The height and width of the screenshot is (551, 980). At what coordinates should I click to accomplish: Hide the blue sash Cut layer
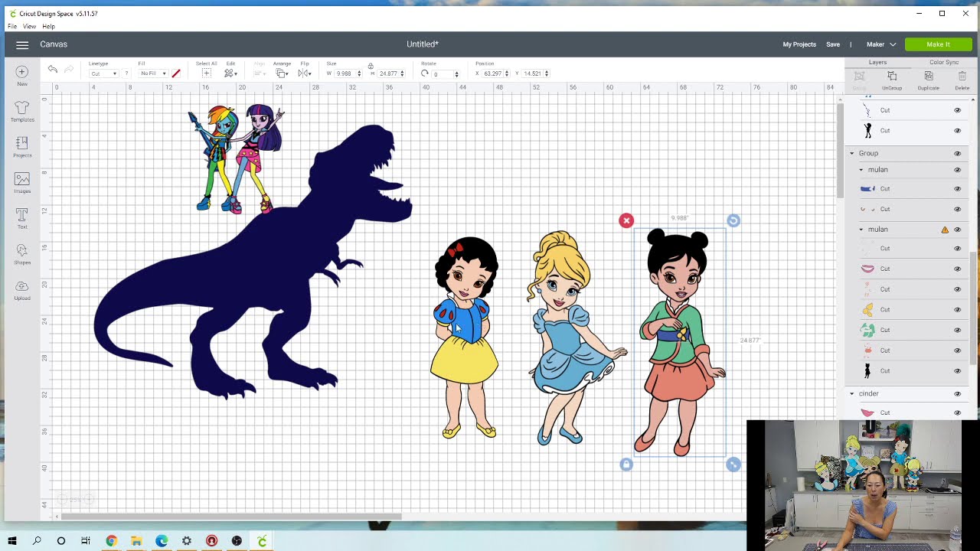click(x=957, y=189)
